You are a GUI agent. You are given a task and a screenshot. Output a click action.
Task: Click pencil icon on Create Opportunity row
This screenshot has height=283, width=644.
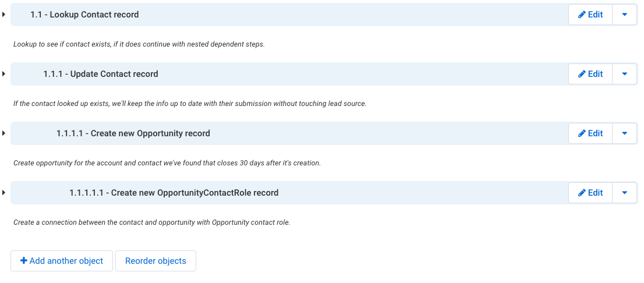[x=582, y=133]
